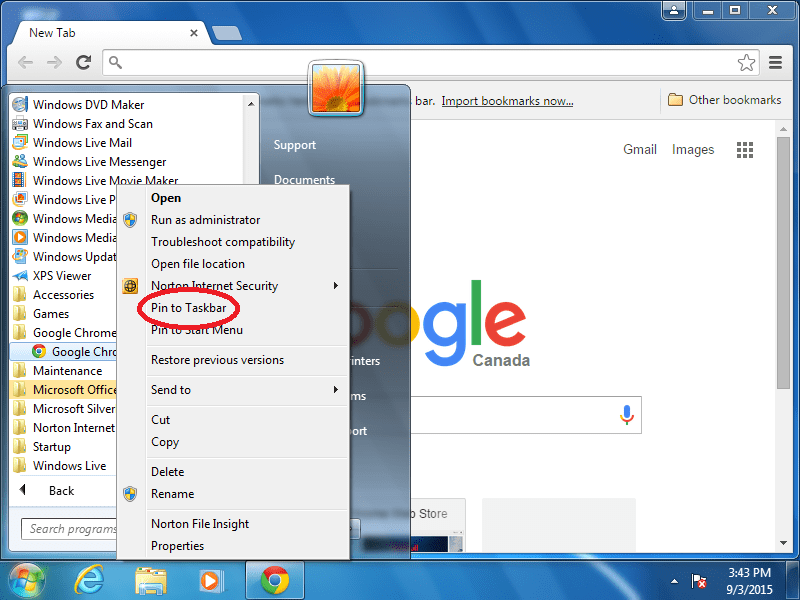Click Chrome's back arrow

(26, 62)
